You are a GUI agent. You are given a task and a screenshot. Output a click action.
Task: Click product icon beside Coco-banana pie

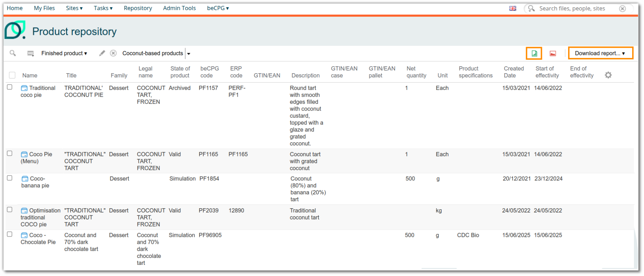click(x=25, y=179)
